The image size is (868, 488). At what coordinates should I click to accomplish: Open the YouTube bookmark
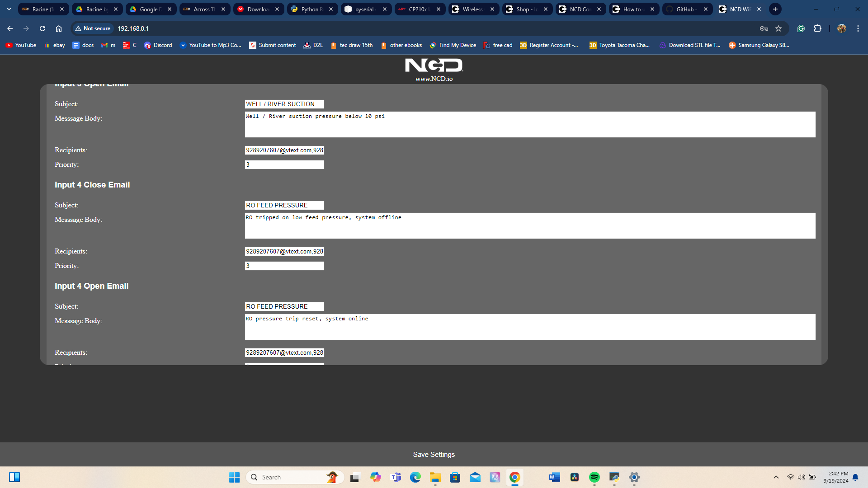[21, 45]
